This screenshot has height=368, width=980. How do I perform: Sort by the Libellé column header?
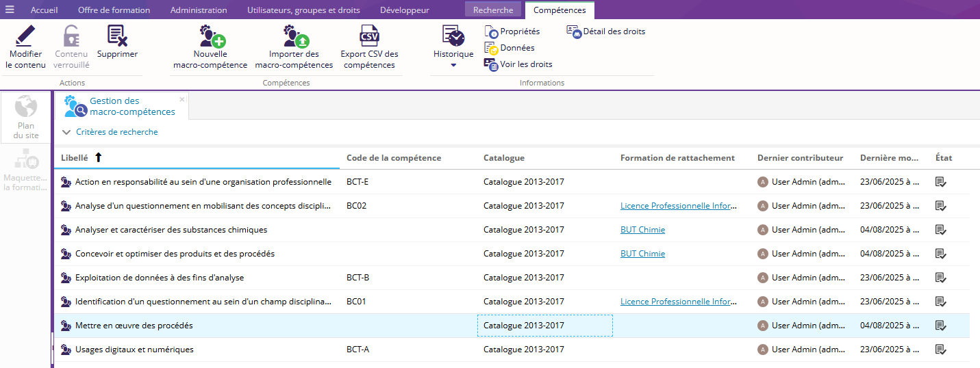(x=75, y=158)
